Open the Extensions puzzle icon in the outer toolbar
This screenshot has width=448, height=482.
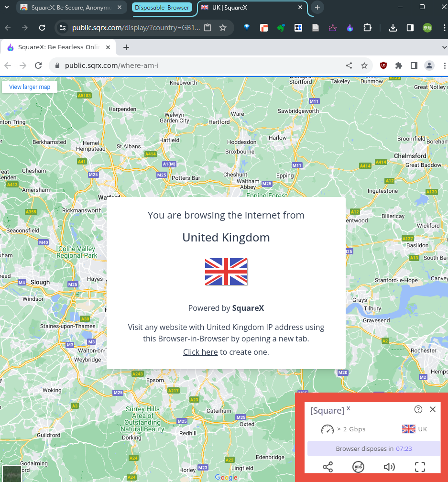pos(368,28)
